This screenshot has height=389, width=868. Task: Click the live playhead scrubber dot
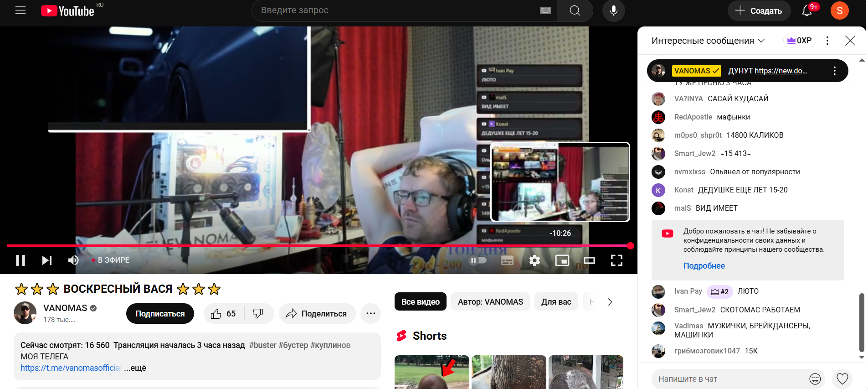point(631,246)
